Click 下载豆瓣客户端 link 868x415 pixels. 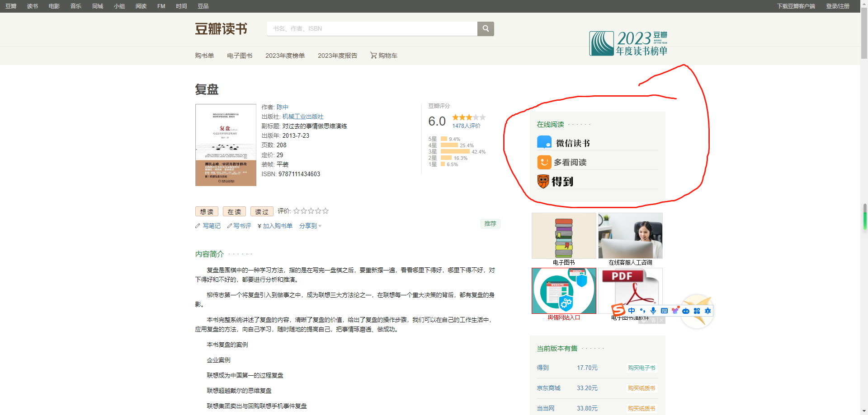tap(796, 6)
